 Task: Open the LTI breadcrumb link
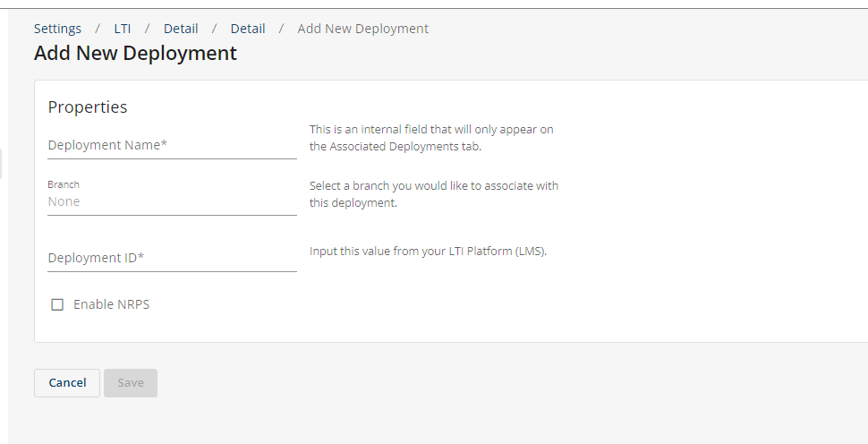[x=123, y=29]
